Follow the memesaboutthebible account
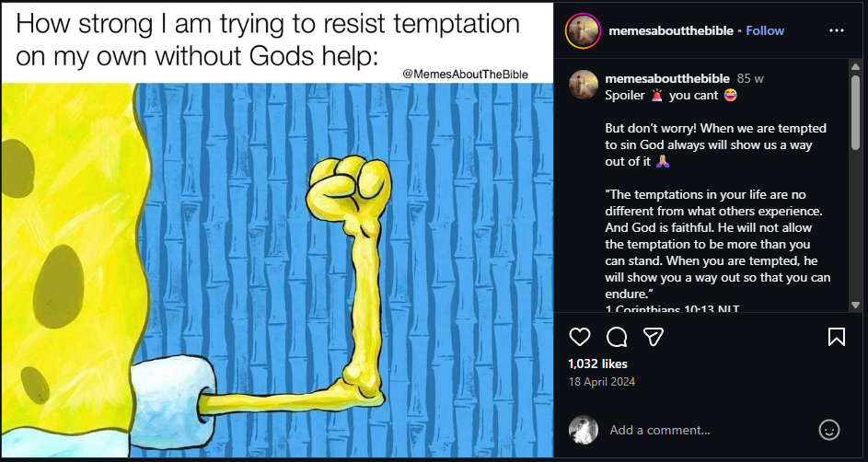Screen dimensions: 868x462 click(x=765, y=30)
